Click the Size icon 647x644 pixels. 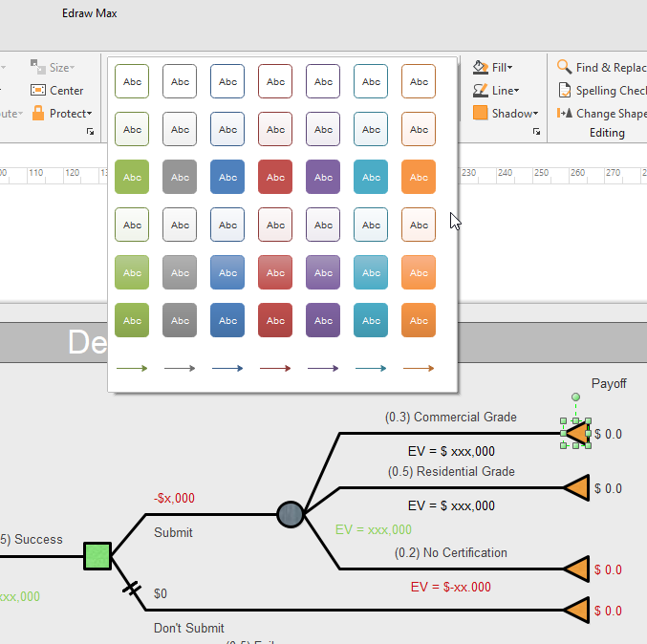pos(38,67)
